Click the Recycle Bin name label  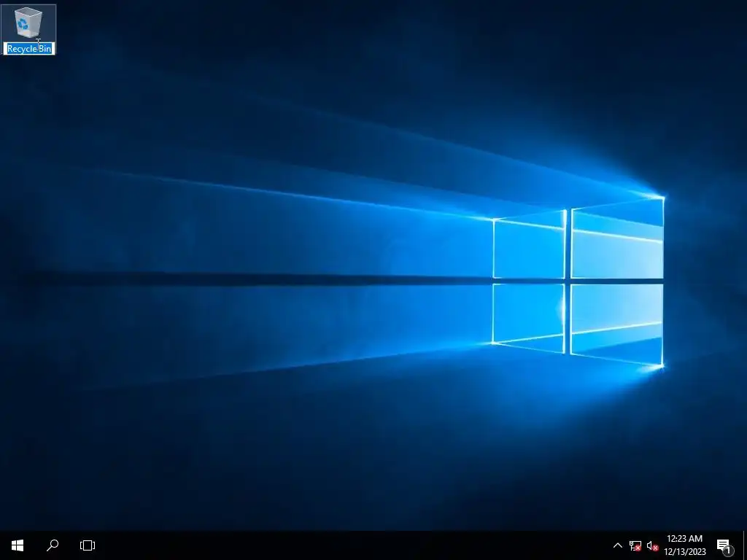pyautogui.click(x=29, y=49)
